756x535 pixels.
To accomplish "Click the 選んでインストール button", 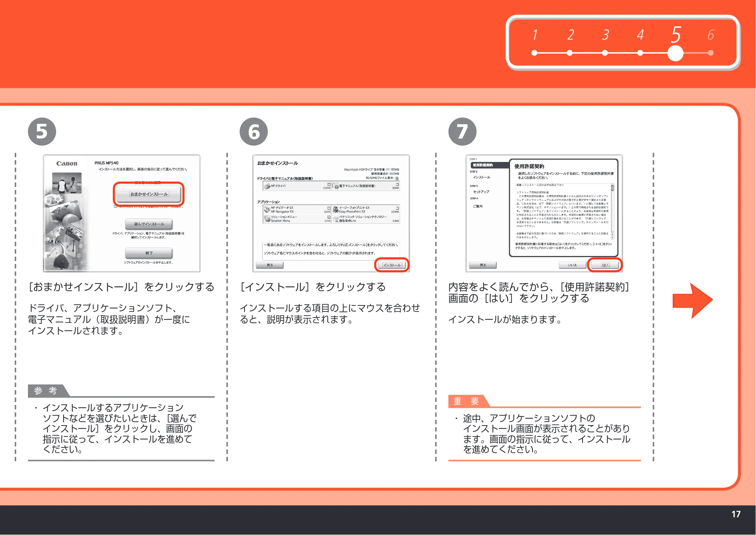I will (x=149, y=224).
